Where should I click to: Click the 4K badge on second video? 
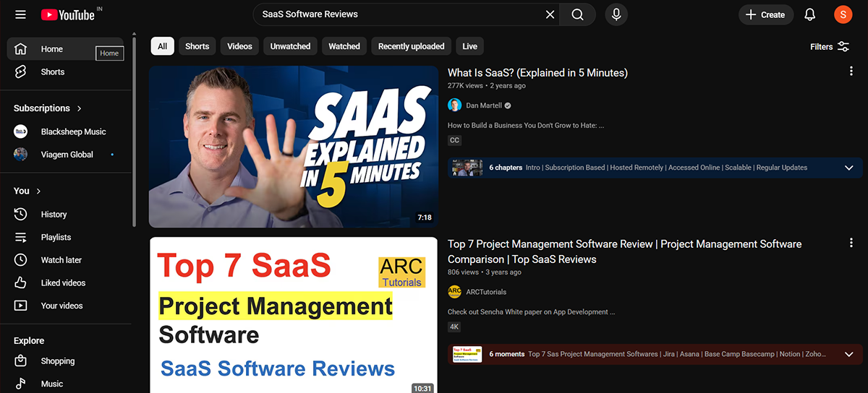[454, 327]
